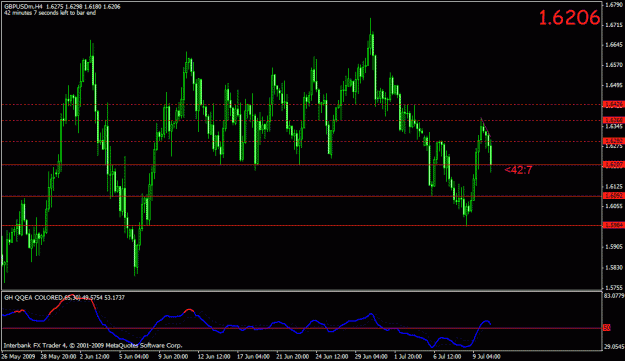Click the 24 Jun 12:00 time label

[332, 356]
